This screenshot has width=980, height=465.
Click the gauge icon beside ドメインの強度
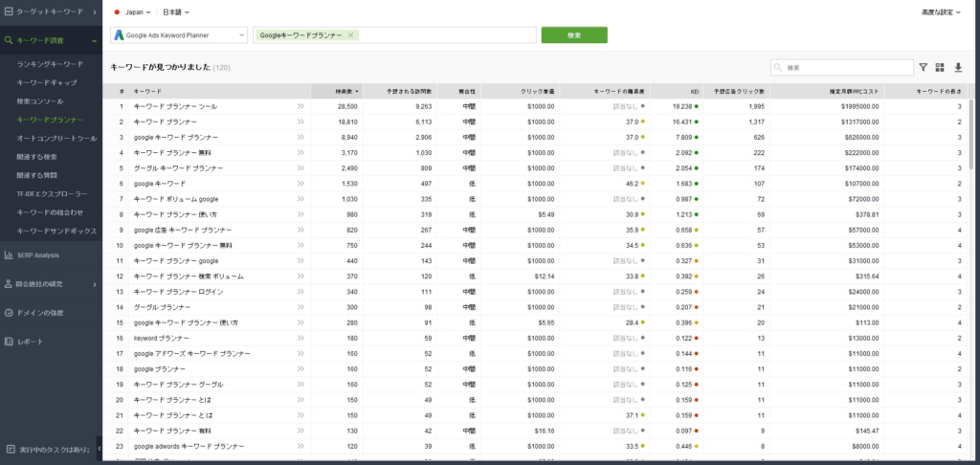coord(8,313)
